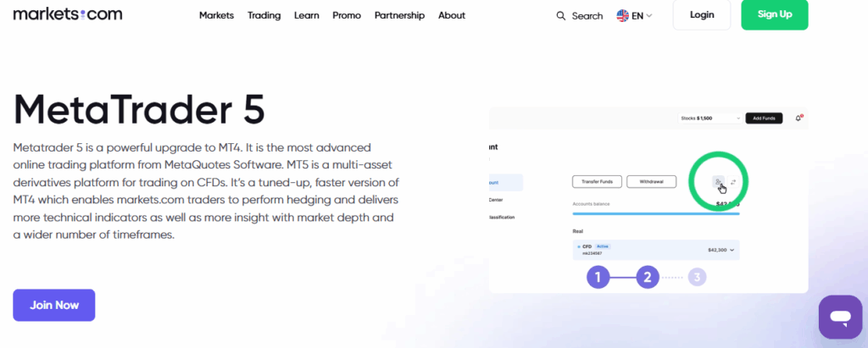Click the transfer arrows icon beside user icon
The image size is (868, 348).
coord(733,182)
